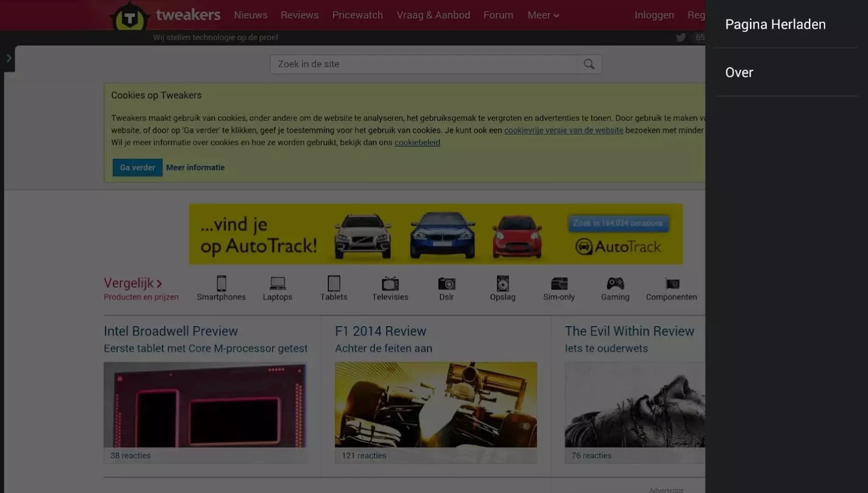Open the 38 reacties comments
This screenshot has width=868, height=493.
[130, 455]
